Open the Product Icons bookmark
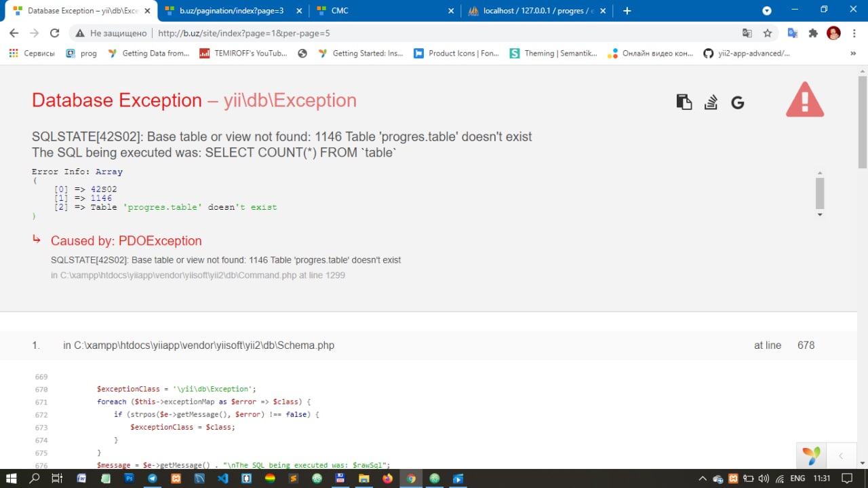Image resolution: width=868 pixels, height=488 pixels. tap(456, 53)
